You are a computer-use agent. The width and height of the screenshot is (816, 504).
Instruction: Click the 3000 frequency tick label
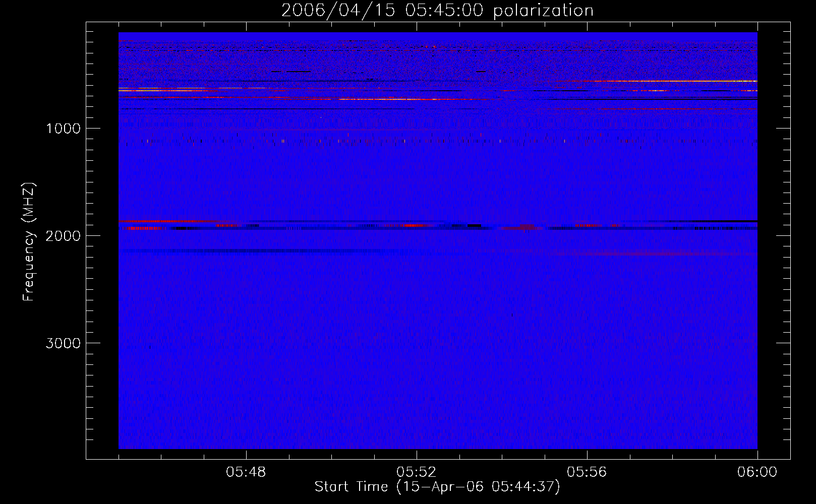pyautogui.click(x=63, y=343)
